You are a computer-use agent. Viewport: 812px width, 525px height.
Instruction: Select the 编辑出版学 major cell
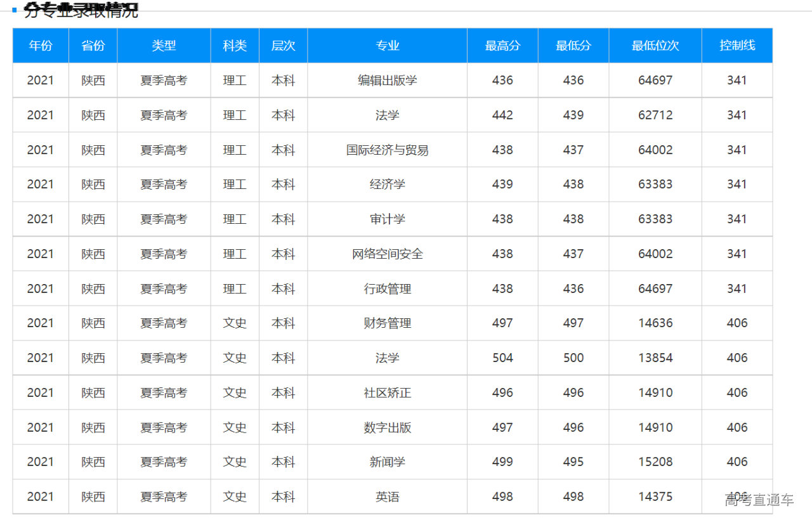387,81
